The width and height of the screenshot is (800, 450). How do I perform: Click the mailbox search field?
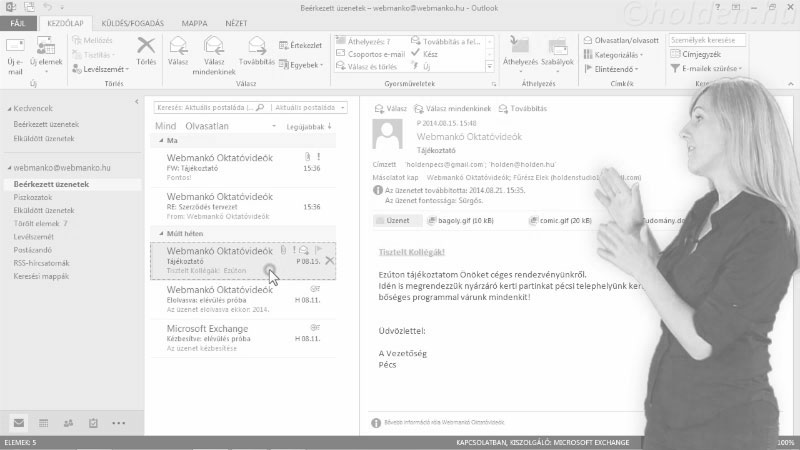click(210, 105)
